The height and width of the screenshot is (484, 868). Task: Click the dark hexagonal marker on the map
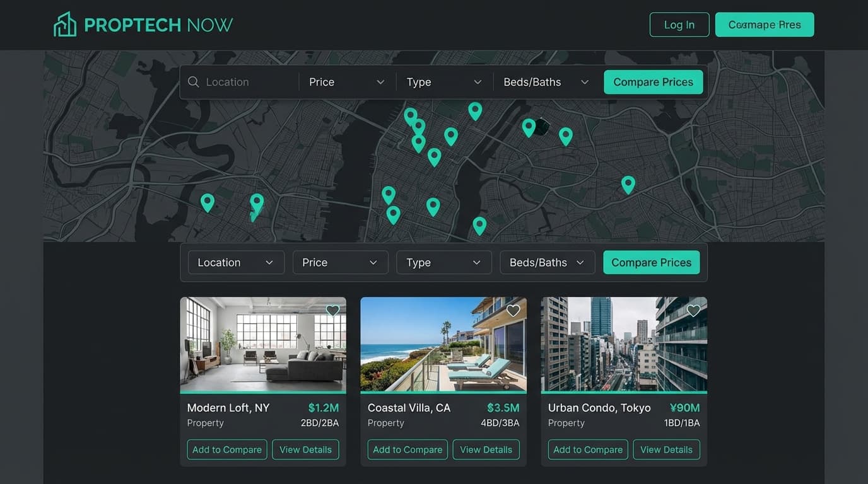pos(542,127)
